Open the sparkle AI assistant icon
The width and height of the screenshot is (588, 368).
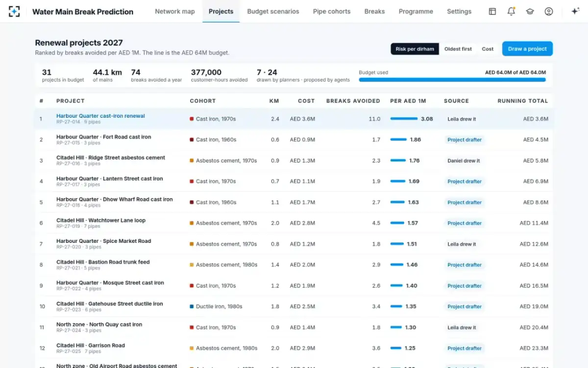coord(575,11)
